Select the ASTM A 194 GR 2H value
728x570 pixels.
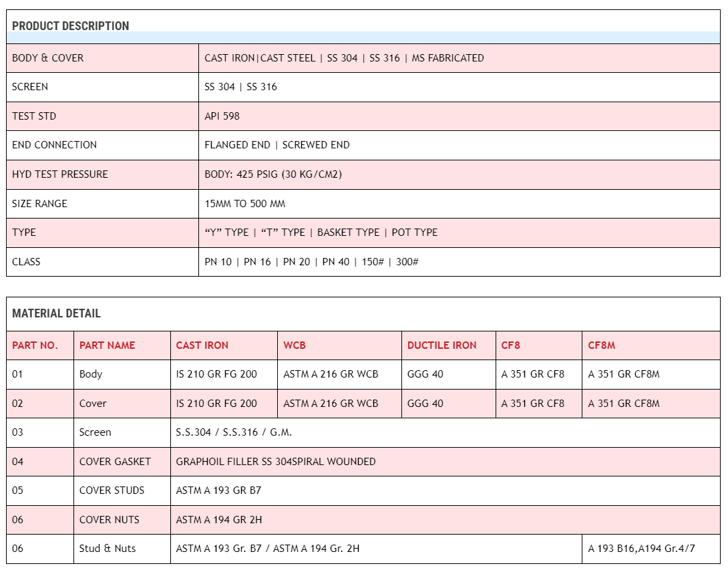[218, 520]
